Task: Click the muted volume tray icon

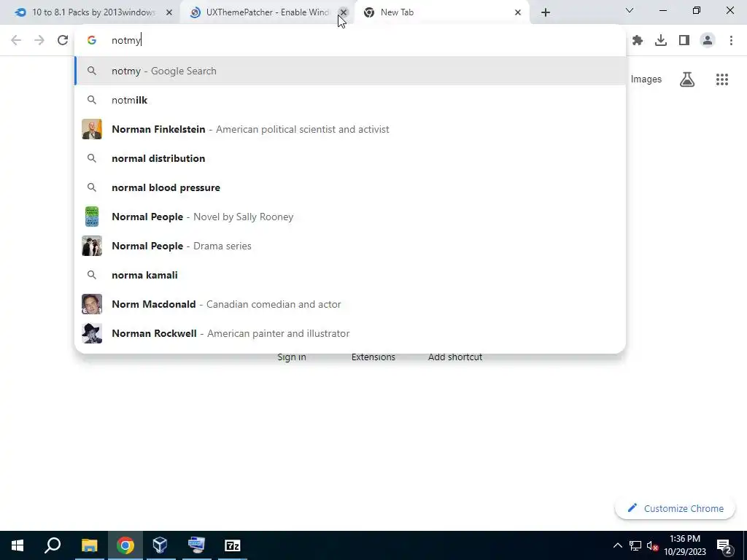Action: [x=652, y=545]
